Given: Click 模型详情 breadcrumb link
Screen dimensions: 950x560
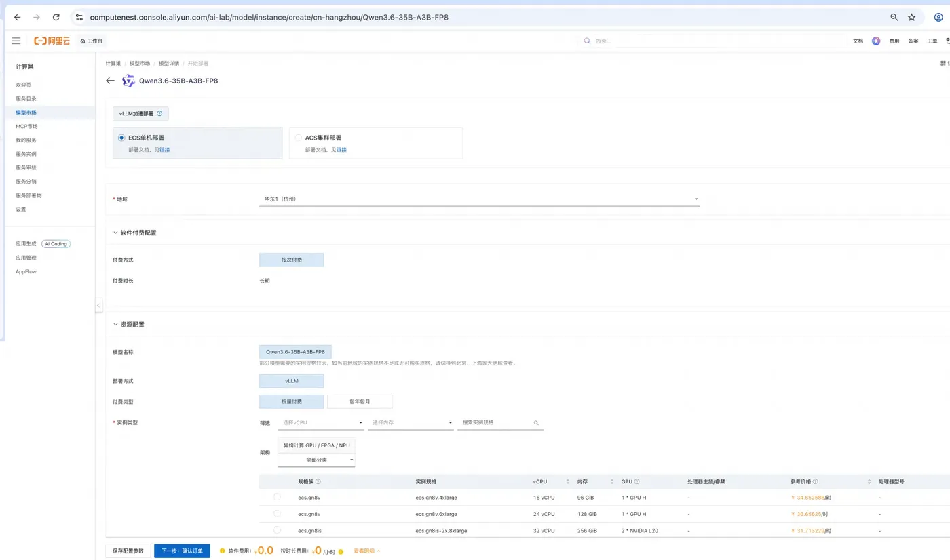Looking at the screenshot, I should 169,63.
